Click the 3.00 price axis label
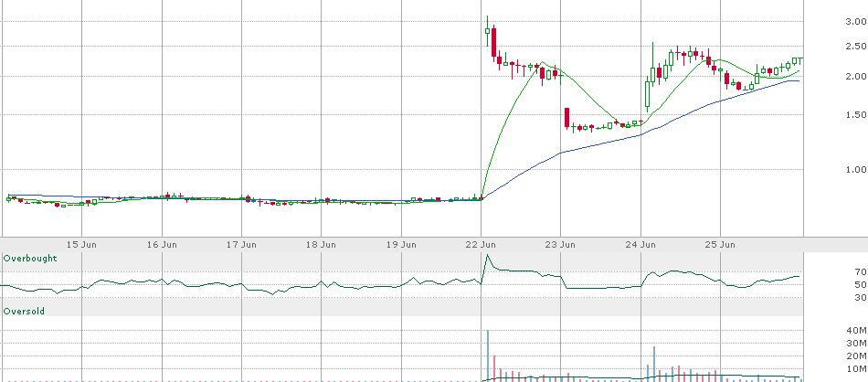Screen dimensions: 868x382 point(857,22)
